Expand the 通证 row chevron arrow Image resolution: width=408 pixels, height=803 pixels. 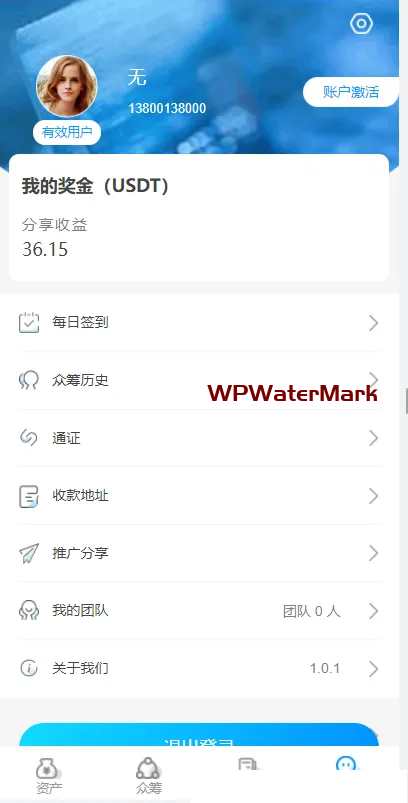(x=374, y=438)
